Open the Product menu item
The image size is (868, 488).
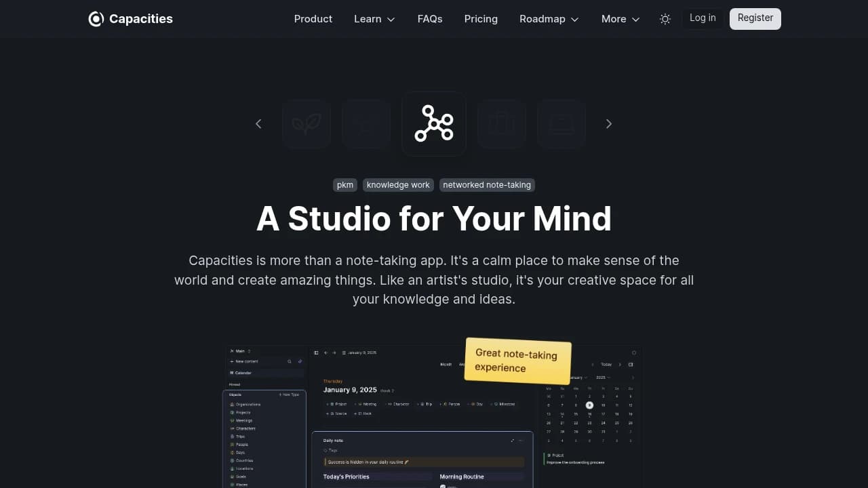(313, 19)
